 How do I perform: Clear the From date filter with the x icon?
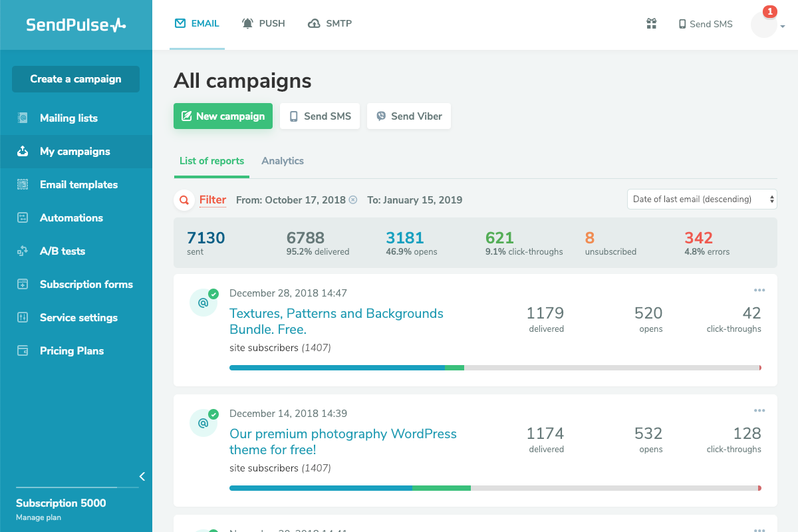[353, 199]
